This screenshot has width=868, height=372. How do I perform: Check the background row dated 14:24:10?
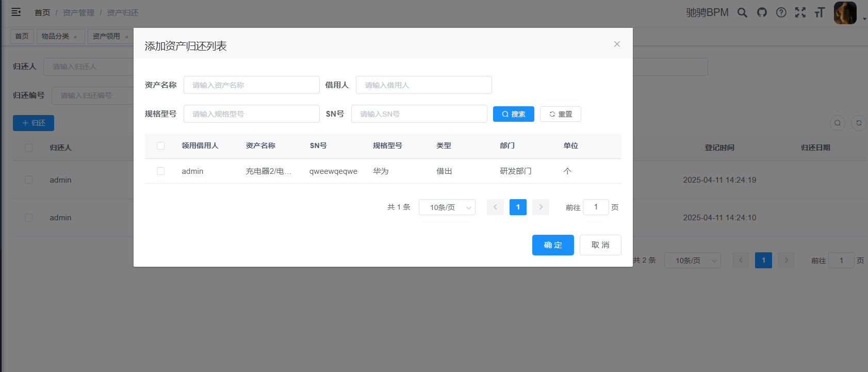pos(28,218)
